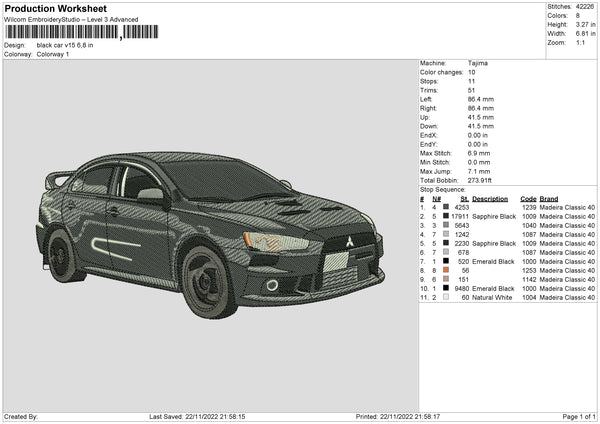The height and width of the screenshot is (424, 600).
Task: Select the 'Trims' value 51
Action: (471, 90)
